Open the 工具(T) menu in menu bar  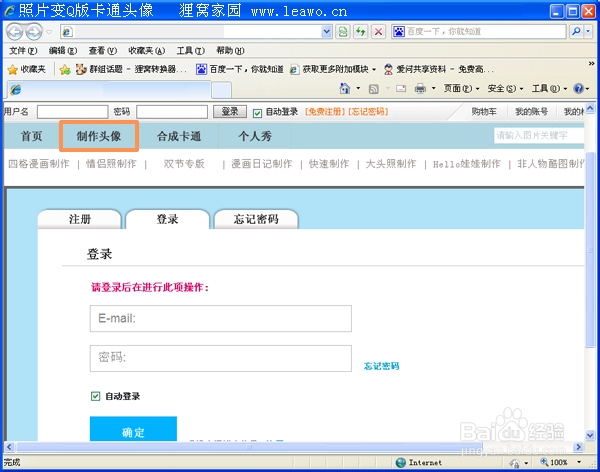pyautogui.click(x=191, y=51)
